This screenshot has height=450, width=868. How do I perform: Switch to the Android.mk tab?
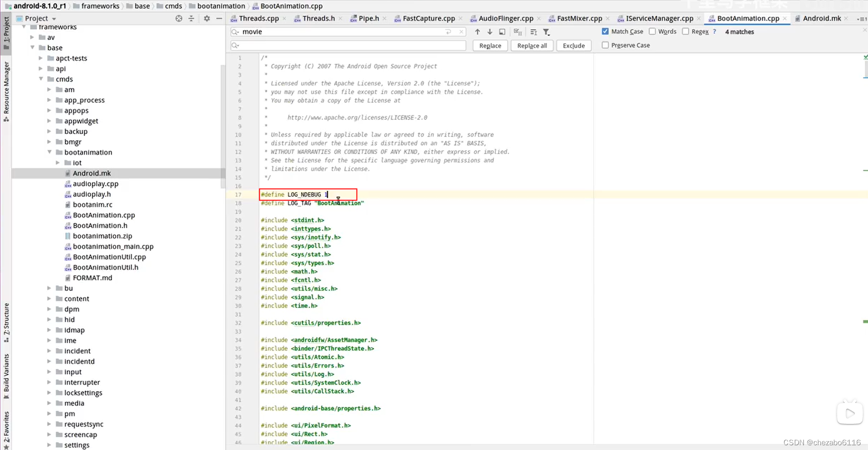pos(821,18)
